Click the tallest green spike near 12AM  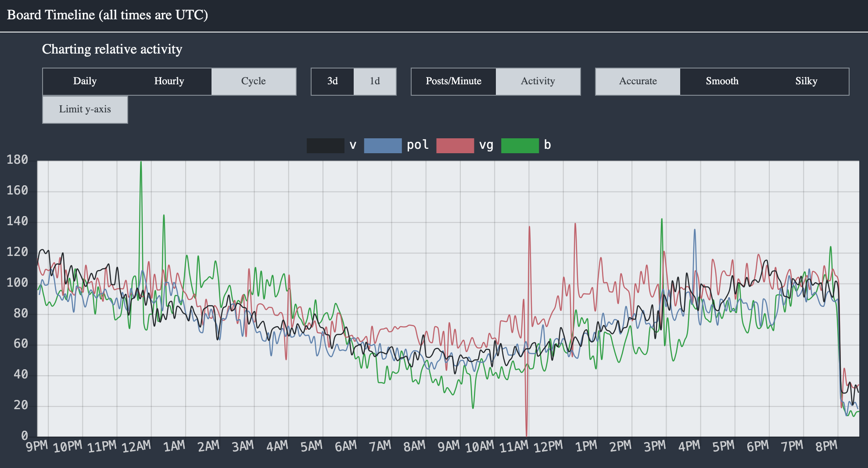(x=141, y=163)
